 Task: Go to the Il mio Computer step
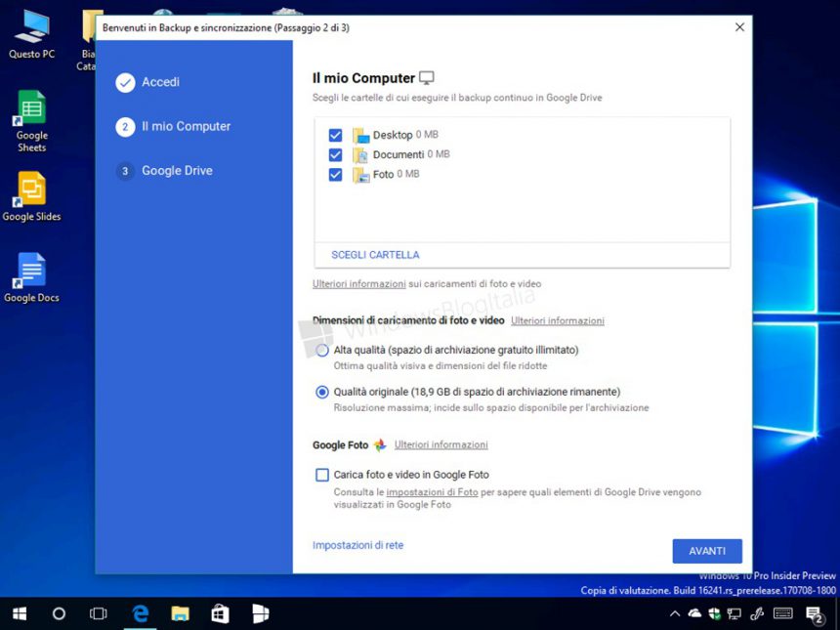coord(186,126)
